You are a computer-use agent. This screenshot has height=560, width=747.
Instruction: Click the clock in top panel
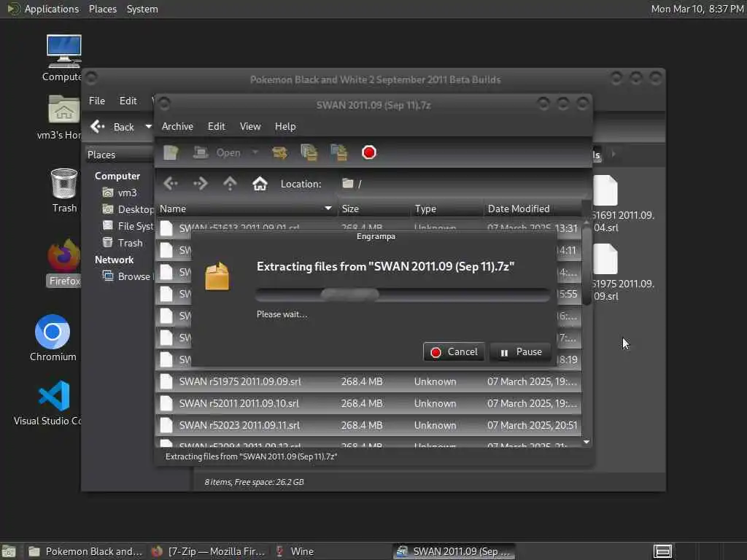click(x=697, y=9)
